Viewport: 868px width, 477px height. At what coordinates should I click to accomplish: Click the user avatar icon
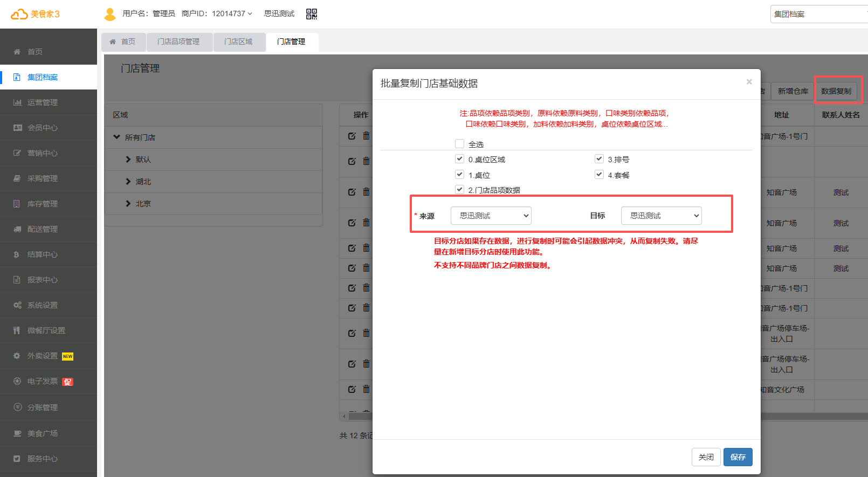click(x=110, y=14)
